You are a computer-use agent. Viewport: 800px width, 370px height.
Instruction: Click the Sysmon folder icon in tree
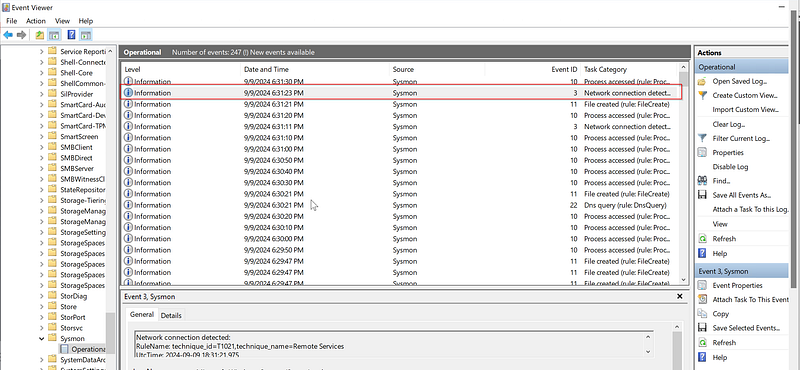[52, 338]
